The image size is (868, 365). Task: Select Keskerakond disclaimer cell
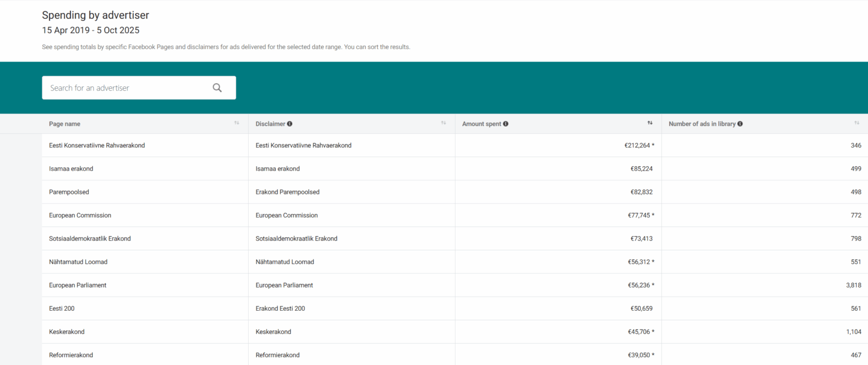(351, 332)
